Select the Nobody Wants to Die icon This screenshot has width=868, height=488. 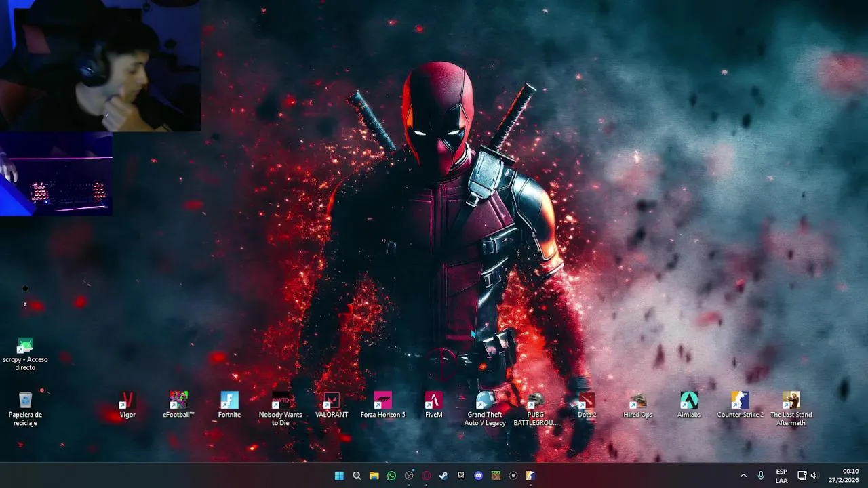click(280, 409)
